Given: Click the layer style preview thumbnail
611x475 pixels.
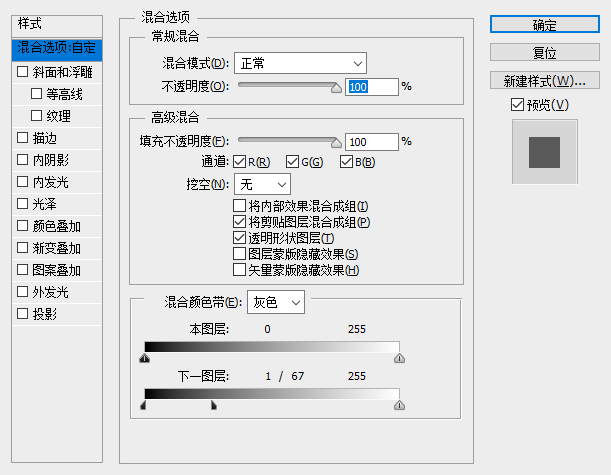Looking at the screenshot, I should [544, 152].
